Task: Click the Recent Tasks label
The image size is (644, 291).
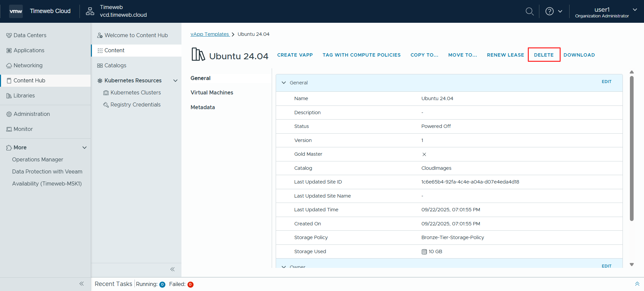Action: (113, 284)
